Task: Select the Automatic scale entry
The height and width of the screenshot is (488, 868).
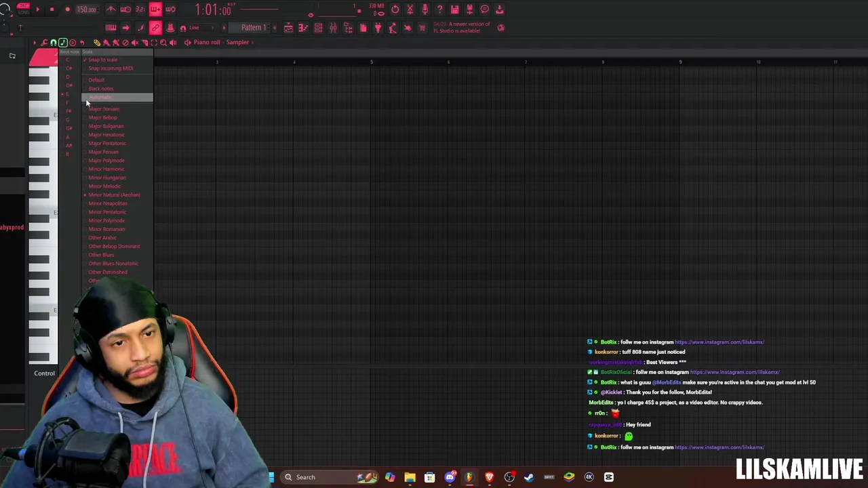Action: (x=117, y=98)
